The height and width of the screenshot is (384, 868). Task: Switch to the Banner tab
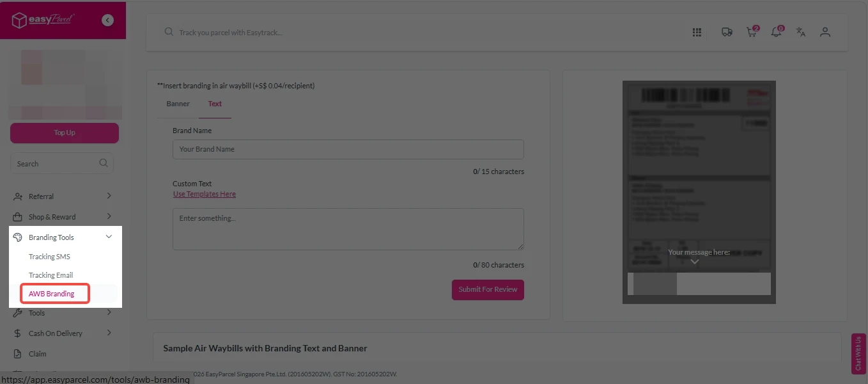(178, 104)
